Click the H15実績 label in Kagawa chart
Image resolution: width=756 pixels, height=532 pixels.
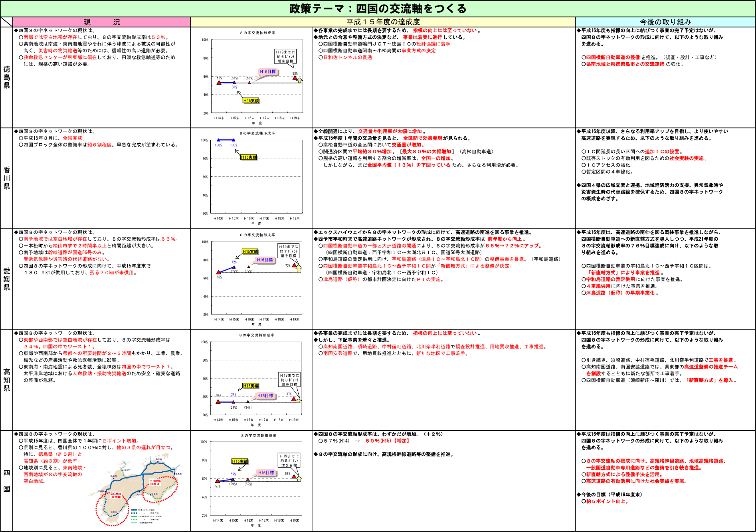pos(249,157)
